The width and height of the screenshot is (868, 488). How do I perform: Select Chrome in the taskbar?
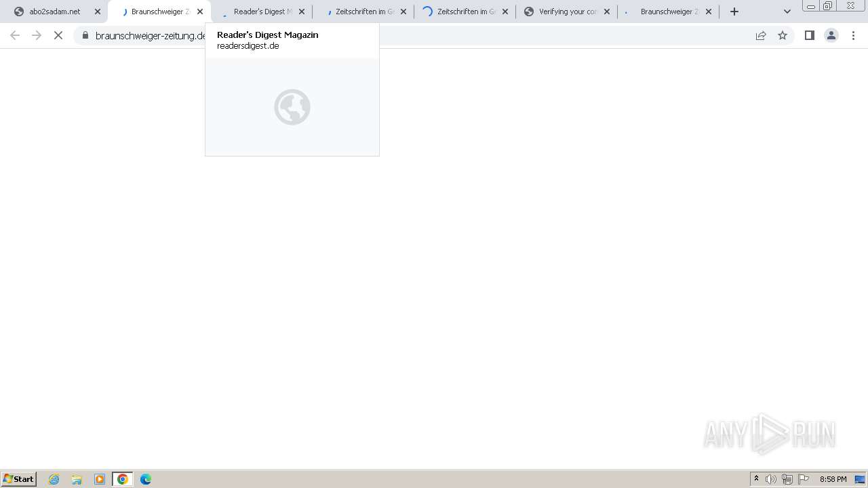pos(123,479)
